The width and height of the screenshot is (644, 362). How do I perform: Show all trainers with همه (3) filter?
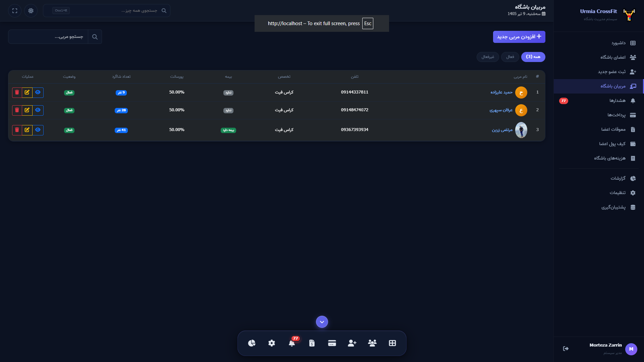(533, 57)
